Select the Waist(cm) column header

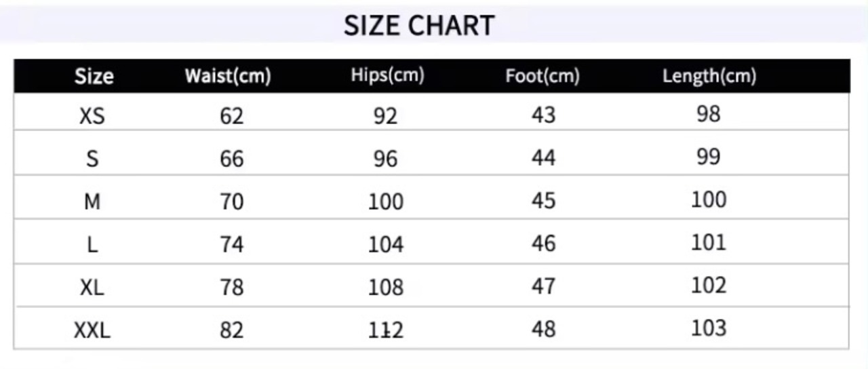pos(228,76)
